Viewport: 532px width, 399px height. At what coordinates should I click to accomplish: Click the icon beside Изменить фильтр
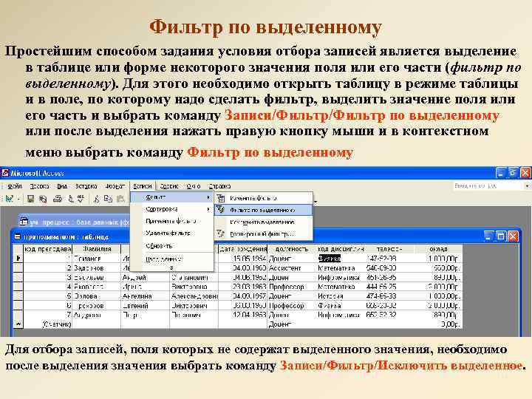(x=221, y=198)
